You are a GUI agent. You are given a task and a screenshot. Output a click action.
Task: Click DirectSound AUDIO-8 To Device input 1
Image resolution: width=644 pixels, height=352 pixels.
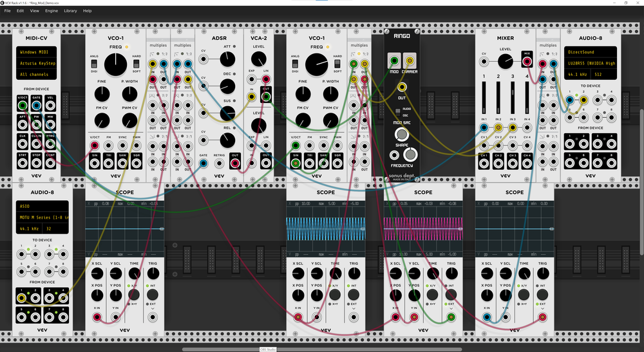pyautogui.click(x=570, y=100)
